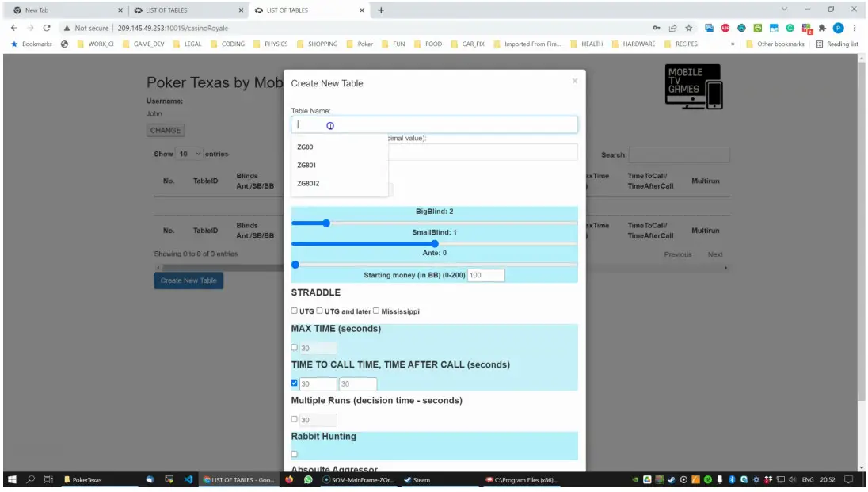The image size is (868, 492).
Task: Click the browser reload icon
Action: [47, 28]
